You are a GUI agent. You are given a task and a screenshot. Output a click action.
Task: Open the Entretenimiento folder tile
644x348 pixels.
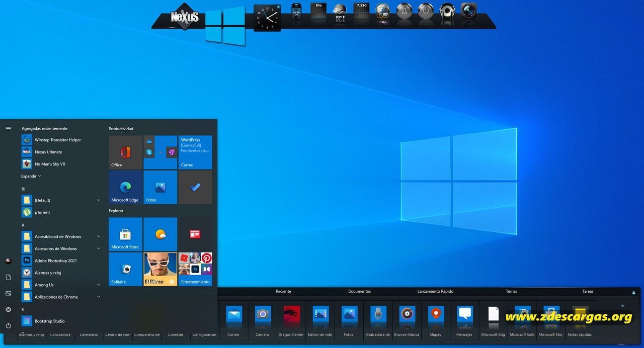(195, 269)
